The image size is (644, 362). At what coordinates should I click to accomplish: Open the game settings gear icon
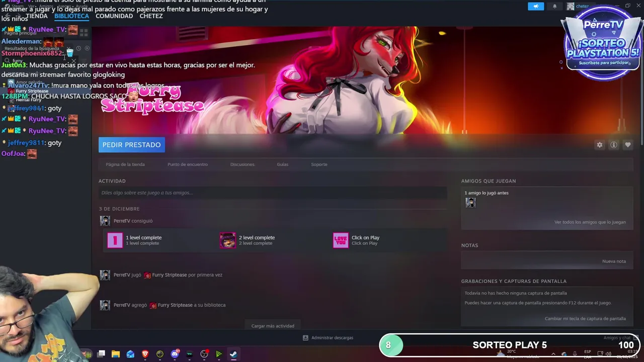tap(599, 145)
